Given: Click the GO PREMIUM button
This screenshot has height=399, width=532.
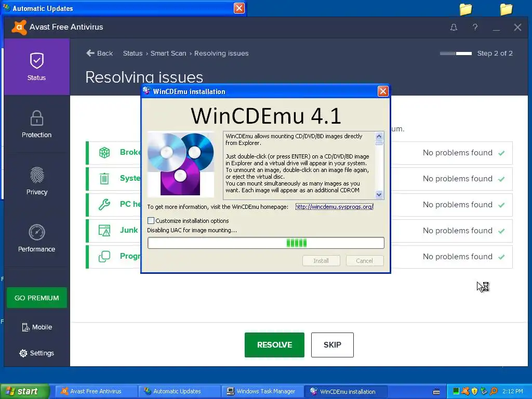Looking at the screenshot, I should (37, 298).
